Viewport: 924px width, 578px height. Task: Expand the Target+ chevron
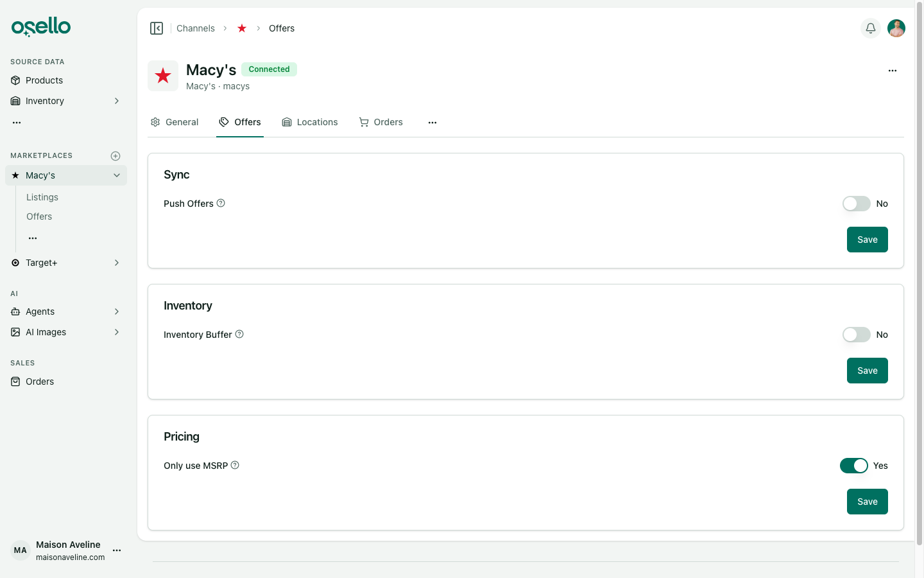click(117, 263)
